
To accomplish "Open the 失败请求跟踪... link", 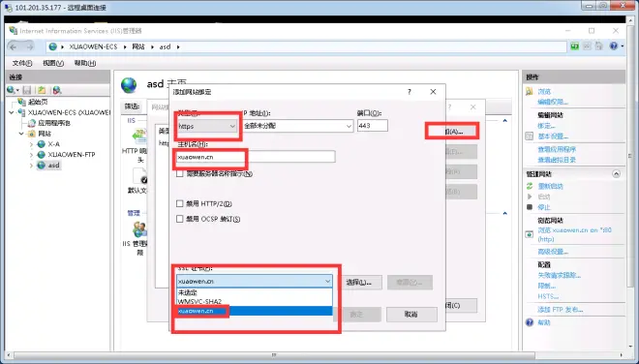I will pos(560,276).
